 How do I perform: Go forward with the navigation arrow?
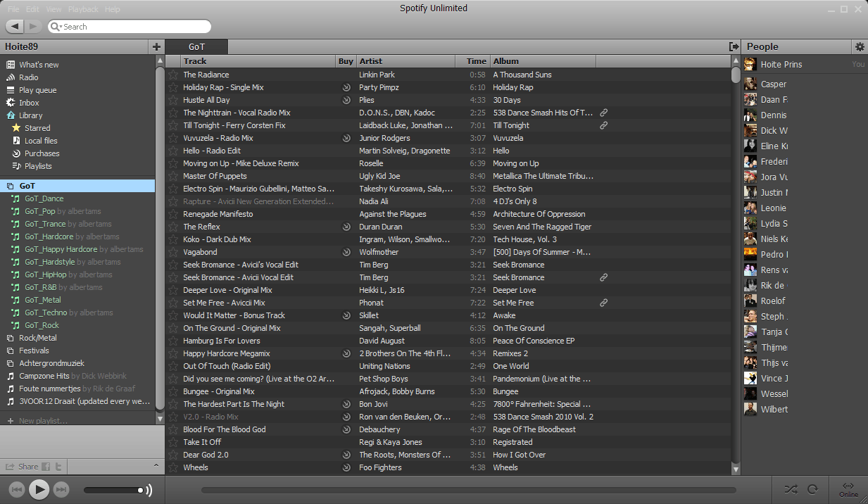click(x=33, y=26)
